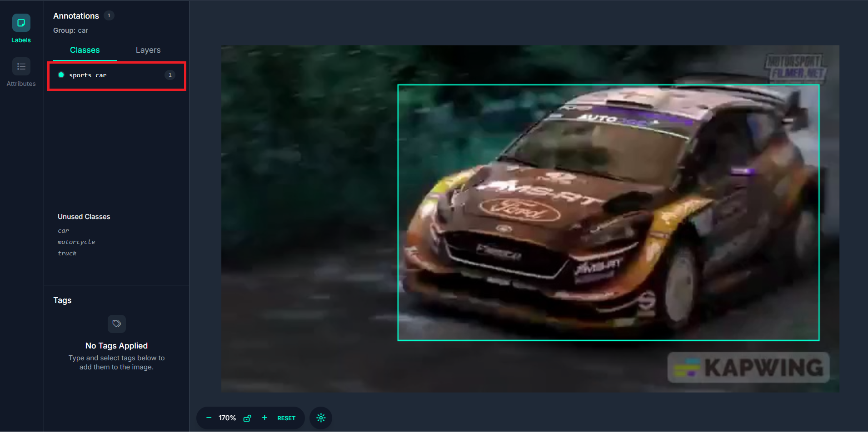Viewport: 868px width, 433px height.
Task: Open the Labels panel icon
Action: click(x=21, y=23)
